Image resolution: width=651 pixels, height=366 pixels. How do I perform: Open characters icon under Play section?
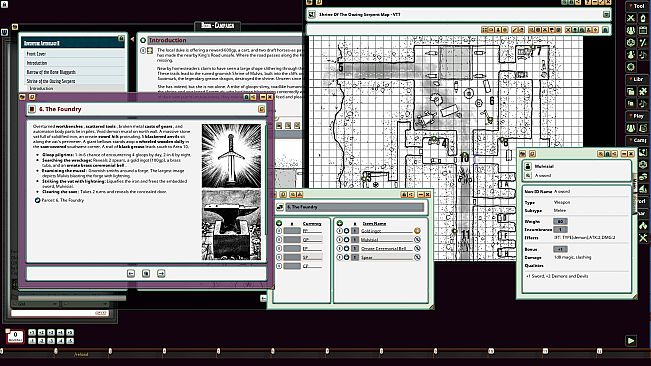coord(631,128)
